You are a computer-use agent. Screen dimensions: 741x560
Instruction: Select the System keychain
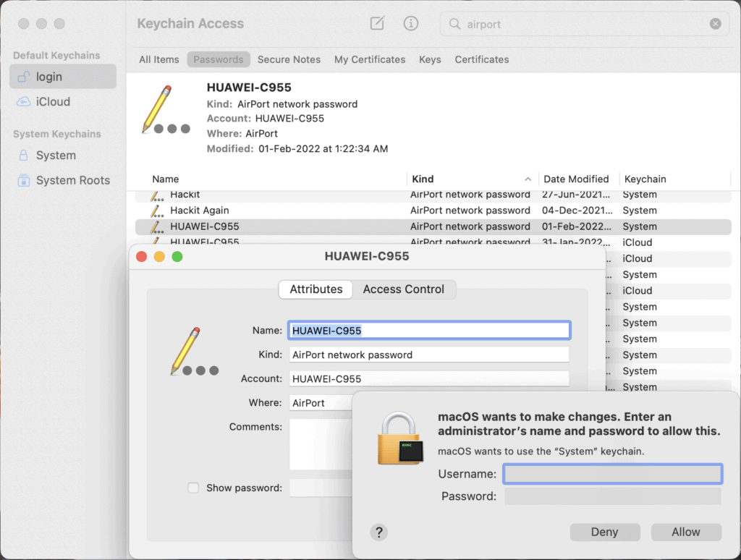point(55,155)
